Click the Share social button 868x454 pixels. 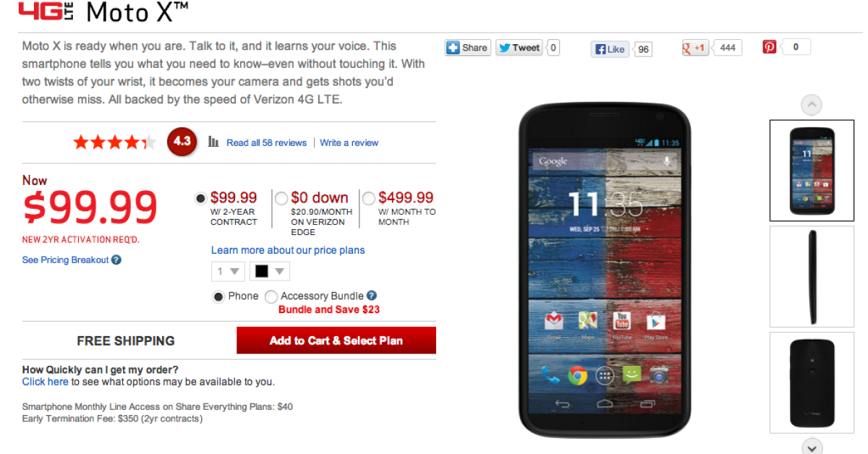coord(467,48)
